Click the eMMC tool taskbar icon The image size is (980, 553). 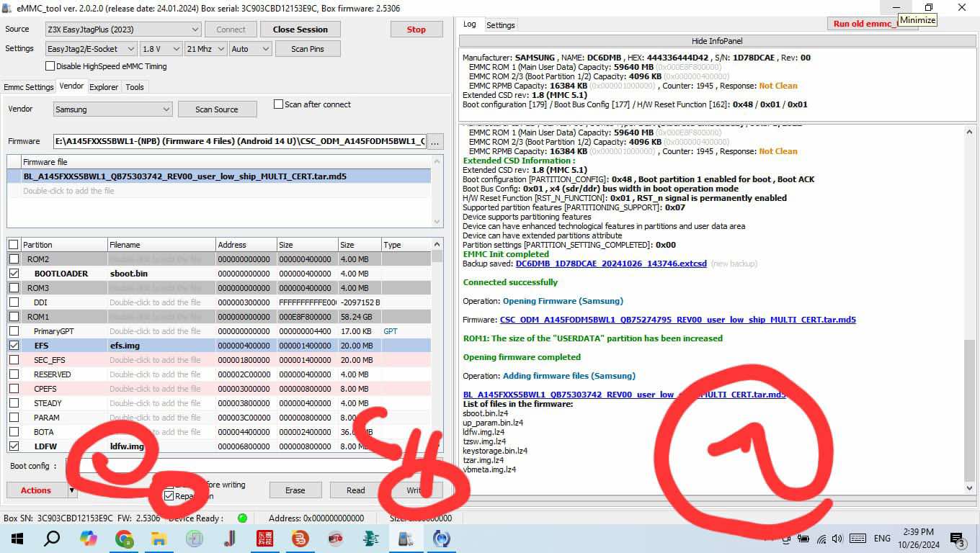click(406, 539)
